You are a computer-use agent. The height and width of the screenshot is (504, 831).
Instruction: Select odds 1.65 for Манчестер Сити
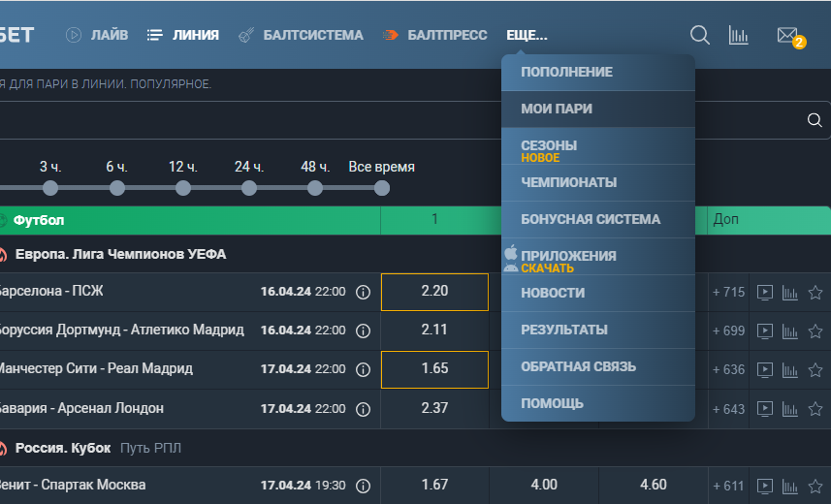(x=434, y=369)
